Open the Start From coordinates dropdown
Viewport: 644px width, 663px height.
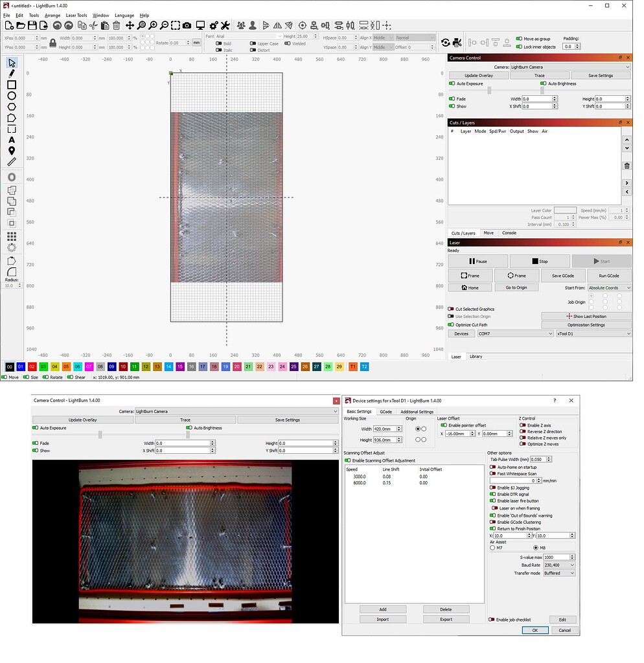pyautogui.click(x=609, y=287)
